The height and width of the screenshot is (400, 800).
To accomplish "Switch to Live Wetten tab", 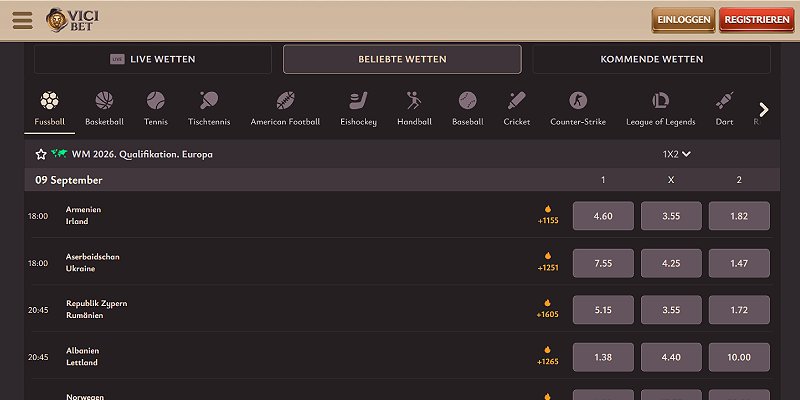I will pyautogui.click(x=153, y=59).
